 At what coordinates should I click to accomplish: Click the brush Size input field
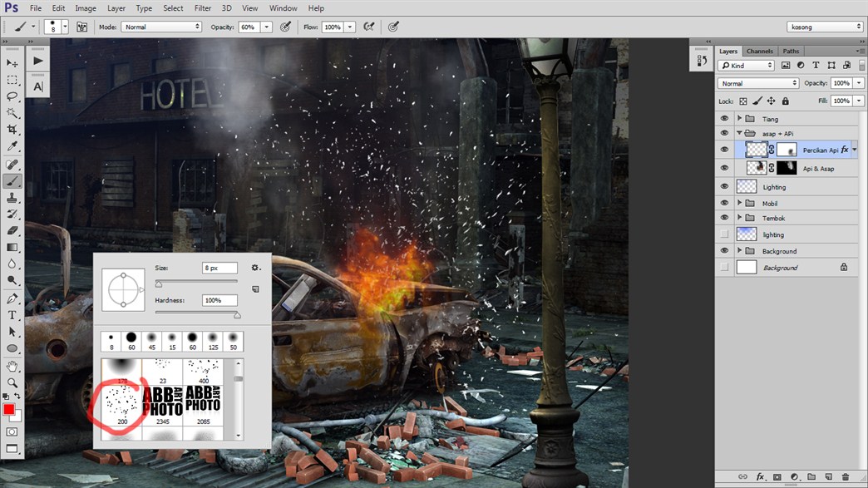219,268
